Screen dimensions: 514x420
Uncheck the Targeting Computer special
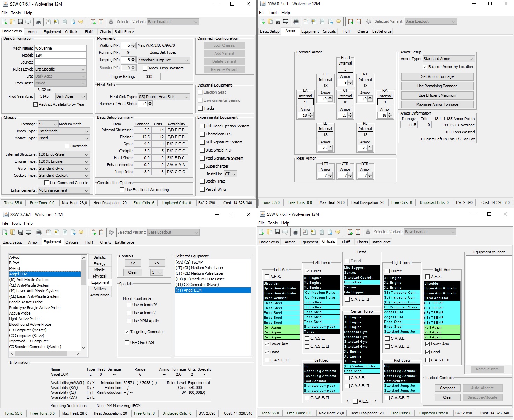(127, 332)
